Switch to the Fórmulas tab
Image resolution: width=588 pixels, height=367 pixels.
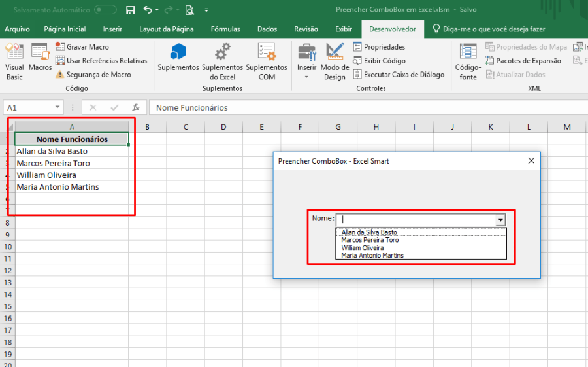pos(225,29)
